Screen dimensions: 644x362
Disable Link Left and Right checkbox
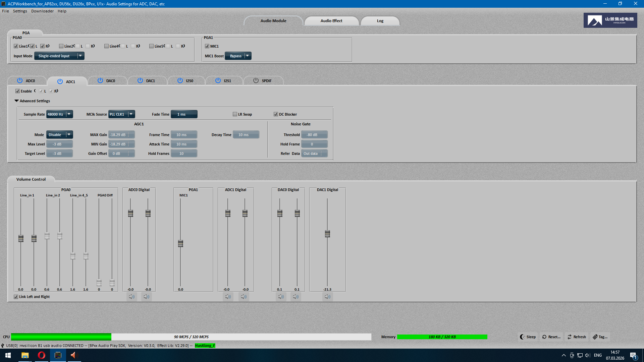[16, 297]
